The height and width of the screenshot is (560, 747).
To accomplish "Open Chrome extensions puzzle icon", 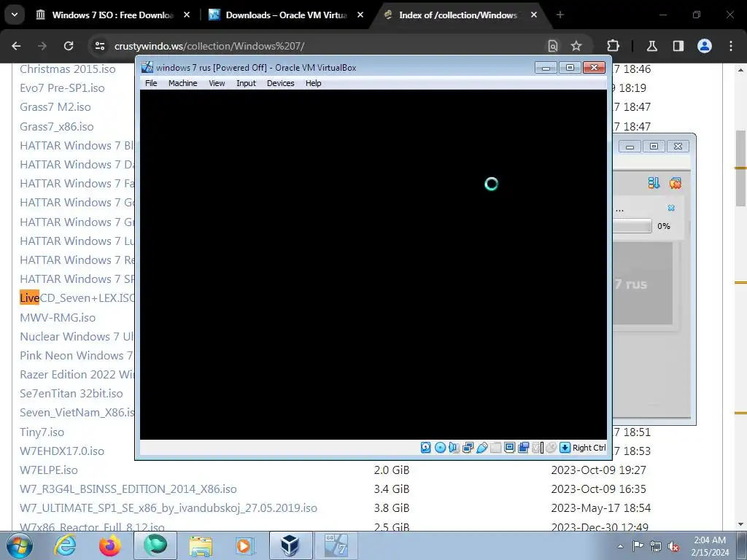I will pyautogui.click(x=613, y=46).
